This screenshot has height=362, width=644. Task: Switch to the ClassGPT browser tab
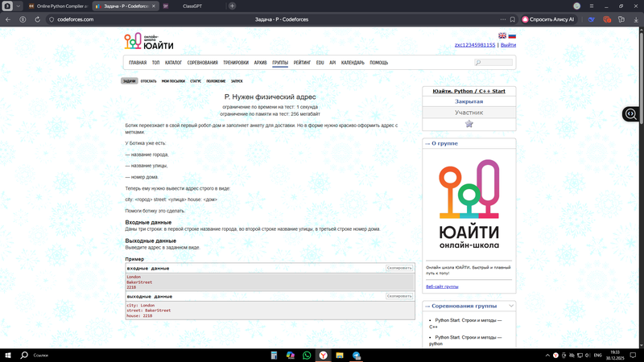coord(192,6)
